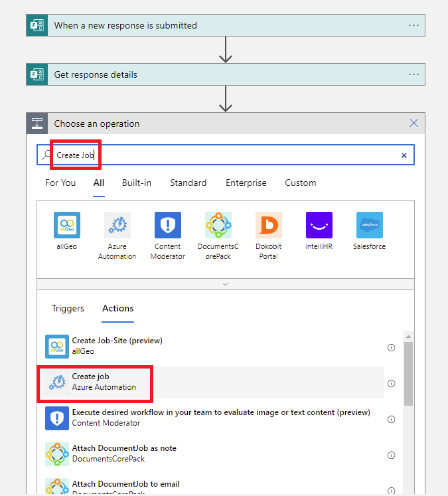Click the magnifier search icon
Screen dimensions: 448x496
point(47,155)
